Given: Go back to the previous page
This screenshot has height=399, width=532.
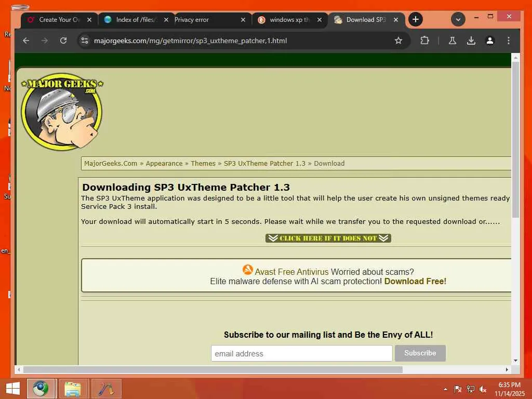Looking at the screenshot, I should point(26,41).
